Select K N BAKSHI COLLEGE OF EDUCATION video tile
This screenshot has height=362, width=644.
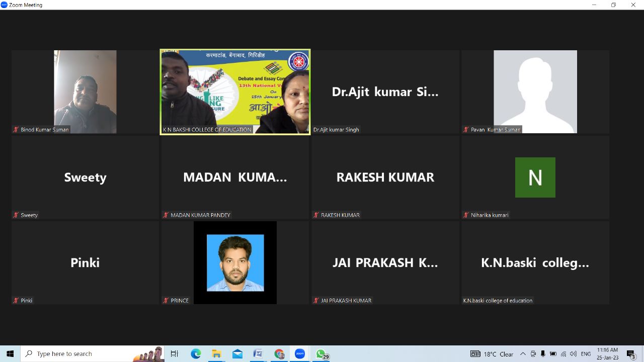235,92
